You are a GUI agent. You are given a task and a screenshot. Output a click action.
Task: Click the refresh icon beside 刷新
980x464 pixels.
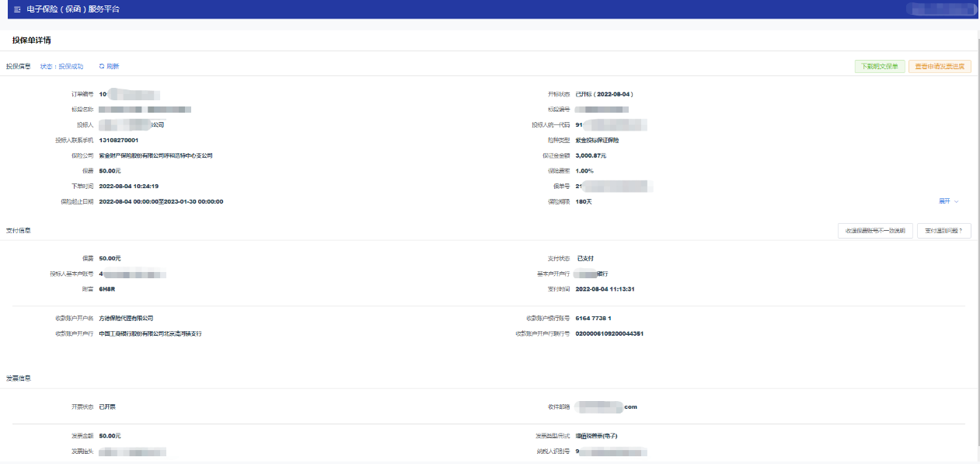tap(102, 67)
